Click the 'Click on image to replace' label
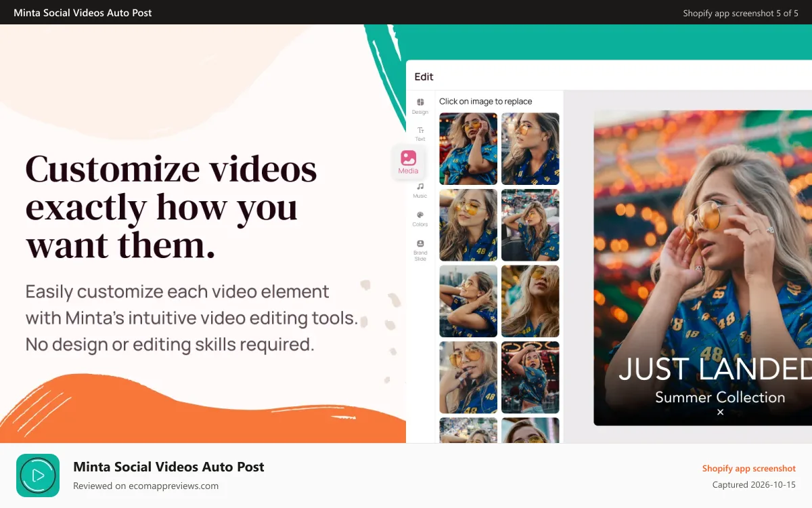This screenshot has height=508, width=812. pos(486,102)
